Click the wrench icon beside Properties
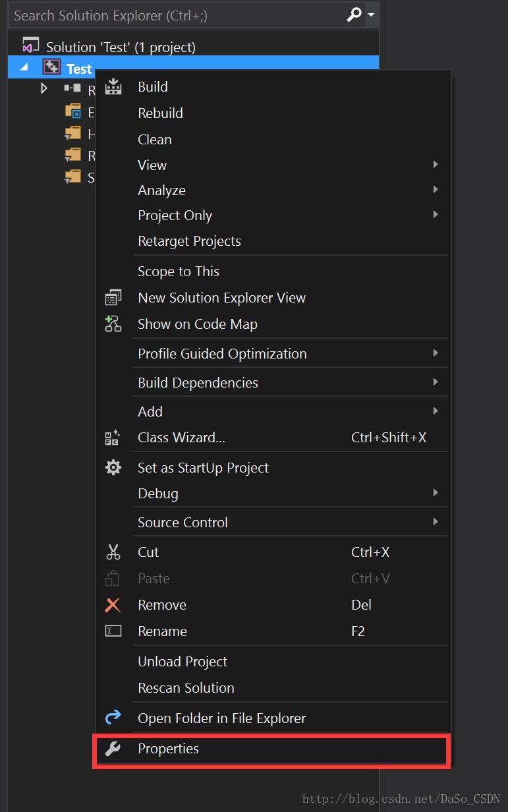Image resolution: width=508 pixels, height=812 pixels. click(113, 749)
